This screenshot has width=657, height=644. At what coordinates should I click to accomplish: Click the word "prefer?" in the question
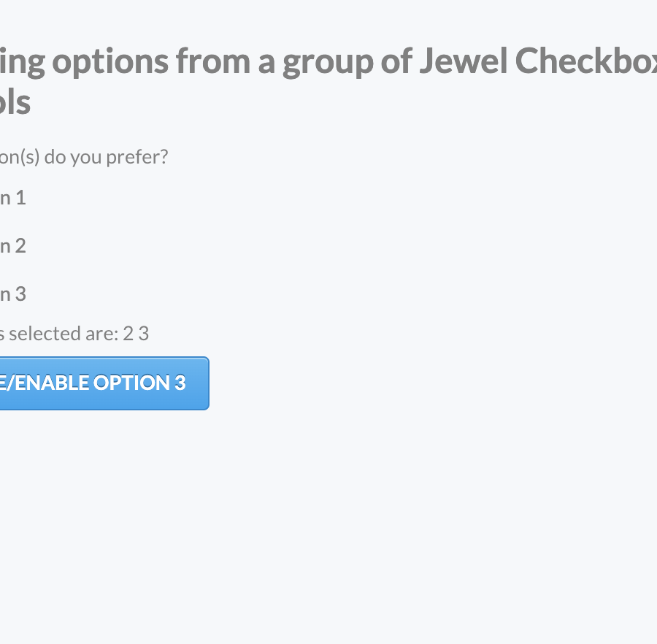137,157
